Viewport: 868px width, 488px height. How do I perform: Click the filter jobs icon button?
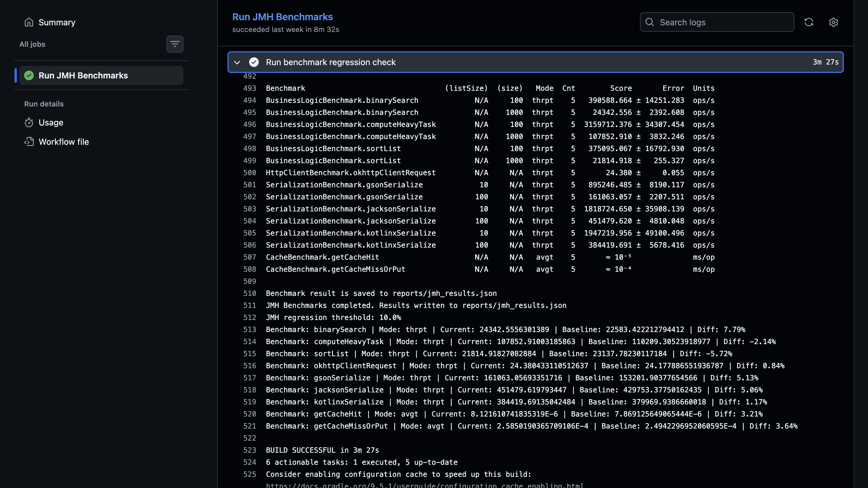[175, 44]
